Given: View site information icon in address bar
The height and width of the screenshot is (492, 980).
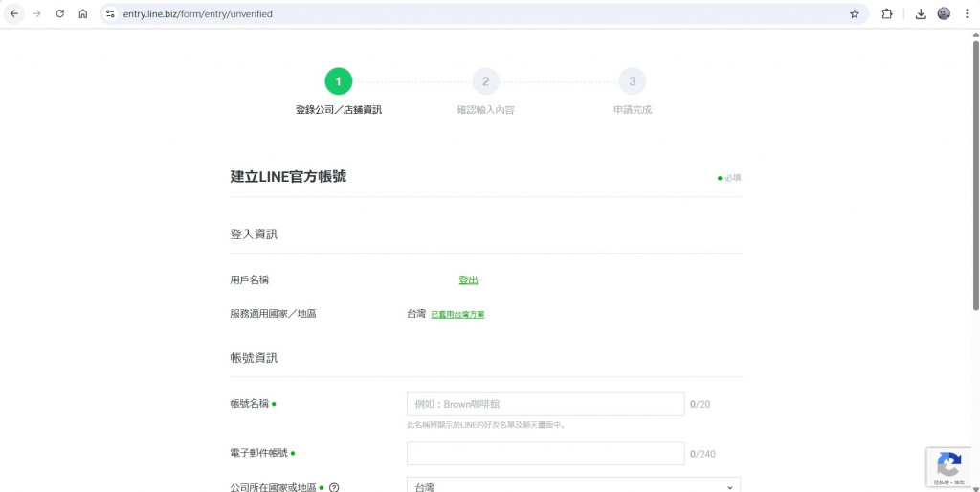Looking at the screenshot, I should pos(111,13).
